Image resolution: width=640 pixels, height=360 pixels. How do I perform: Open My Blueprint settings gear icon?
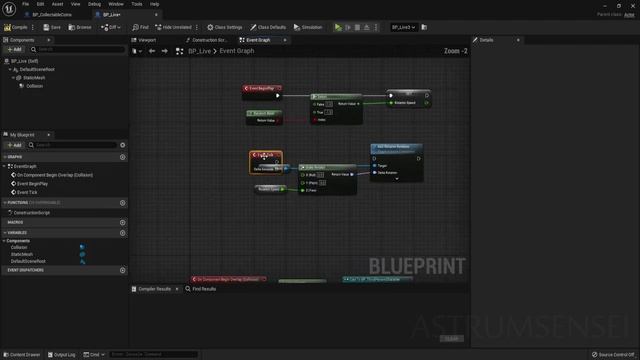122,145
